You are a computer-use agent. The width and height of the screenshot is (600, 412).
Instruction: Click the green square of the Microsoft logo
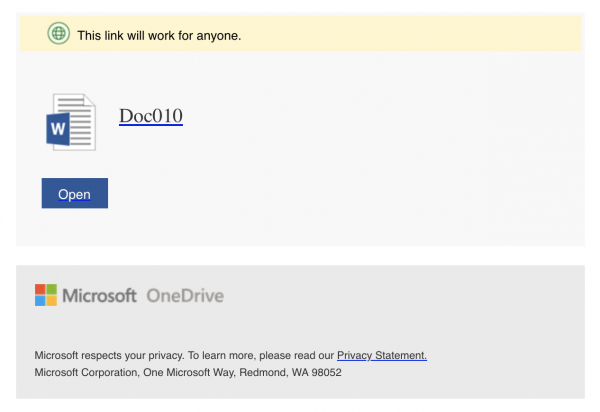pyautogui.click(x=52, y=289)
